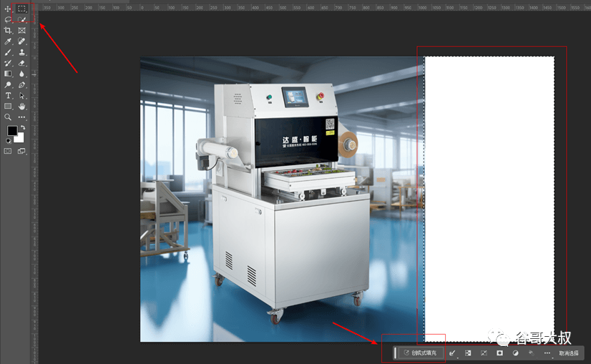Select the Move tool
The height and width of the screenshot is (364, 591).
[x=8, y=9]
